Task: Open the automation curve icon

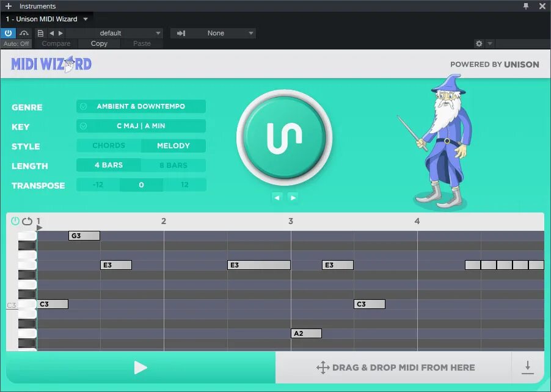Action: click(x=24, y=33)
